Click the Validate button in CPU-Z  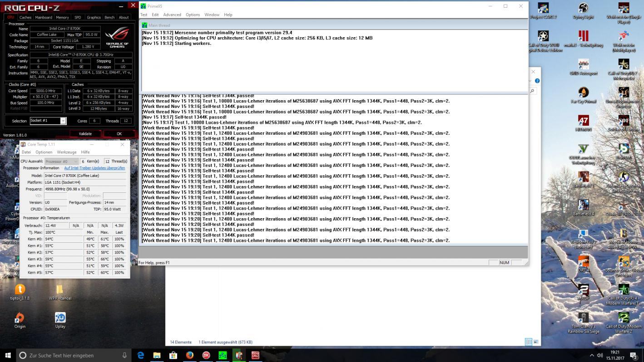85,133
